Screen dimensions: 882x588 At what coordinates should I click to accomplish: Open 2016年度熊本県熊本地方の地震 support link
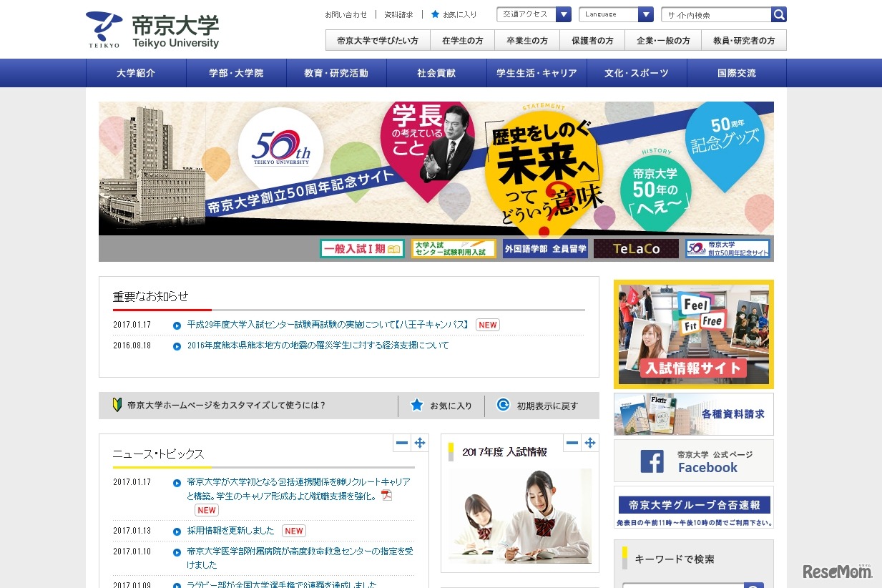pos(318,346)
